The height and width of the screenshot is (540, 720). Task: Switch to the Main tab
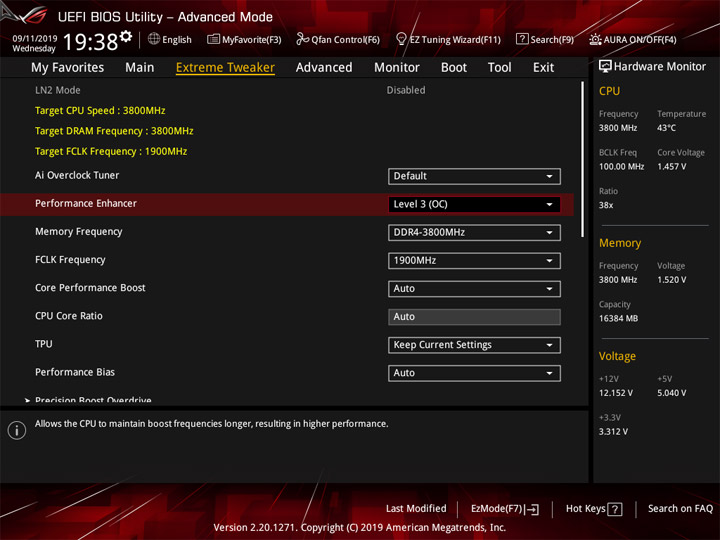tap(140, 68)
